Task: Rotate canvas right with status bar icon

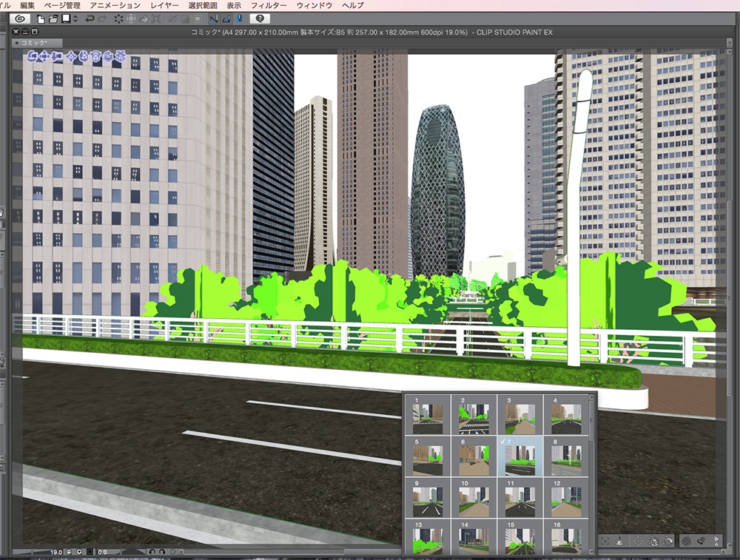Action: tap(162, 552)
